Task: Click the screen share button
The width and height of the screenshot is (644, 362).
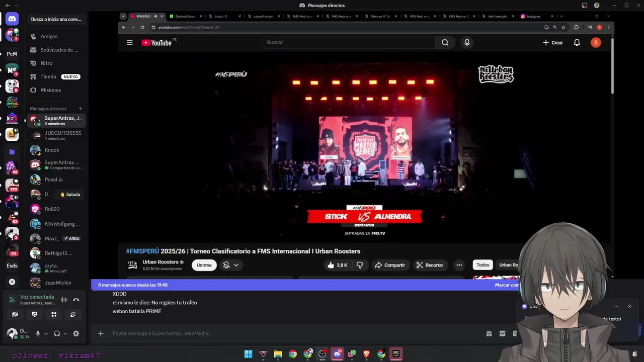Action: click(x=34, y=314)
